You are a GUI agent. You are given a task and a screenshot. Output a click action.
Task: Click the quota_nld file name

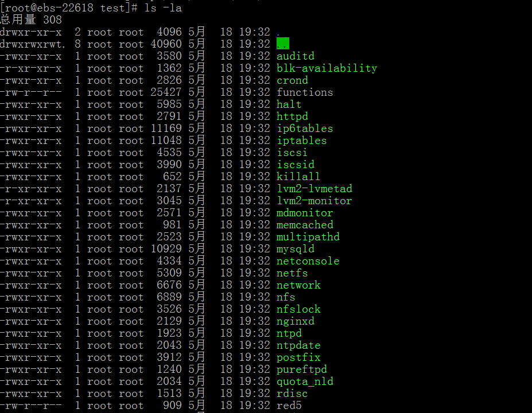coord(305,381)
